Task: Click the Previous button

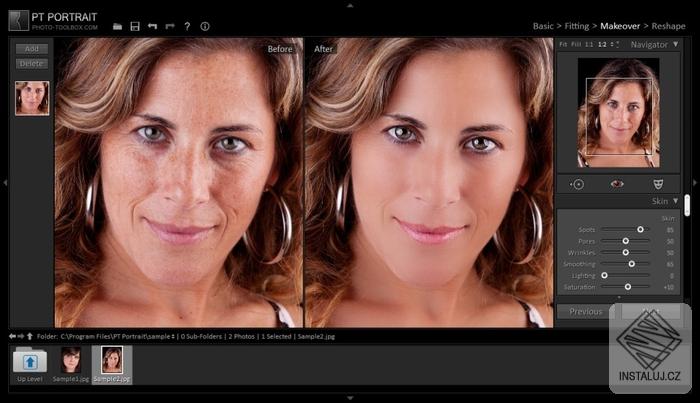Action: tap(585, 312)
